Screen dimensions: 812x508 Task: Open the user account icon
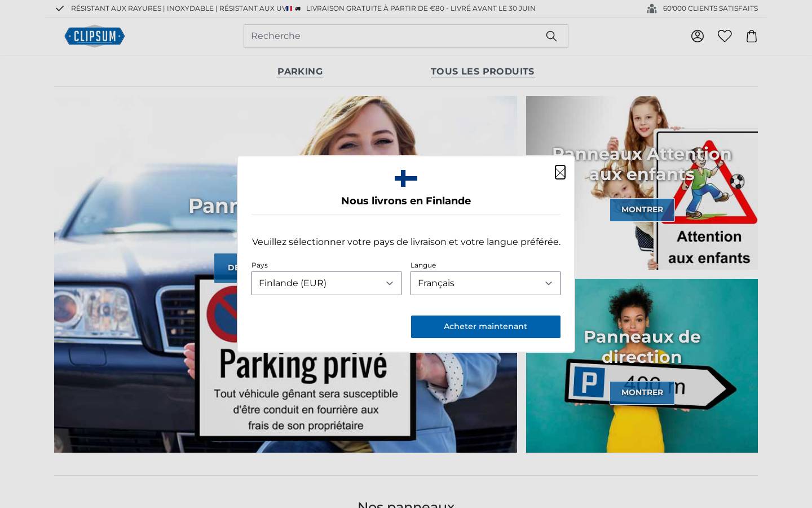698,36
